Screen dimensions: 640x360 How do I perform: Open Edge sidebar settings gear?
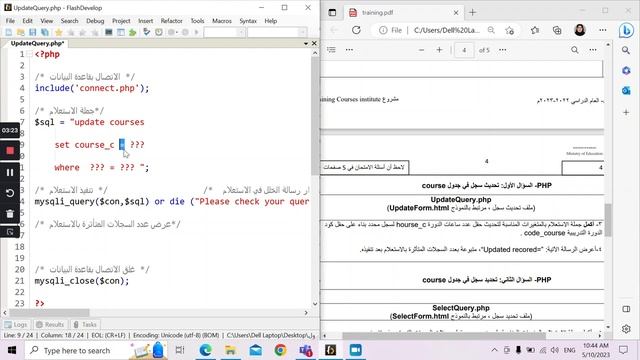[626, 329]
